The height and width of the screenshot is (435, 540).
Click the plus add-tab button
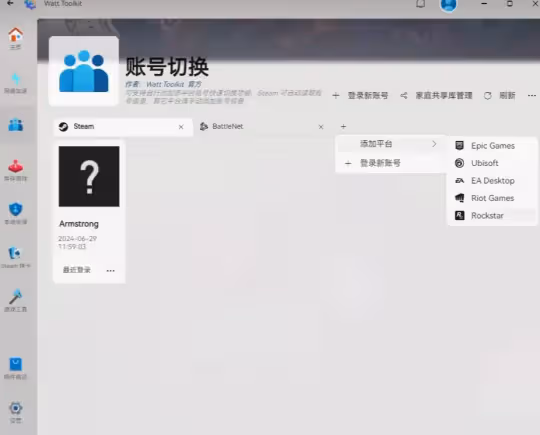(343, 127)
